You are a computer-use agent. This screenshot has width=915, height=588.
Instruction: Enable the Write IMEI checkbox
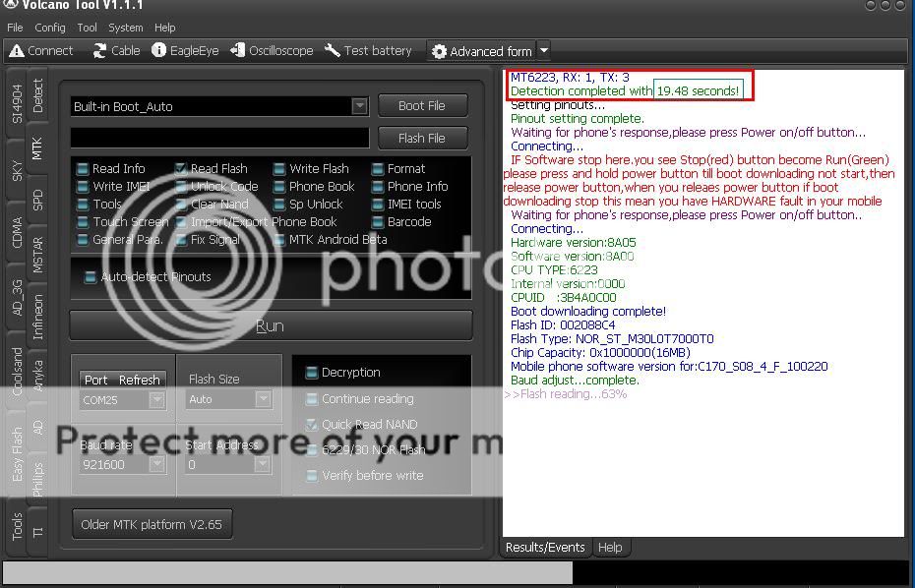pyautogui.click(x=83, y=187)
